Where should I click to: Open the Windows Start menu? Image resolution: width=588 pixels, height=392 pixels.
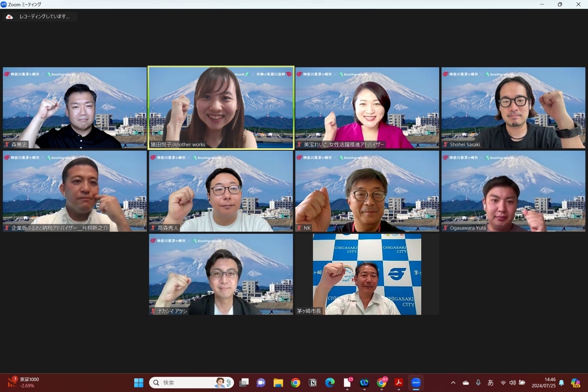coord(139,383)
